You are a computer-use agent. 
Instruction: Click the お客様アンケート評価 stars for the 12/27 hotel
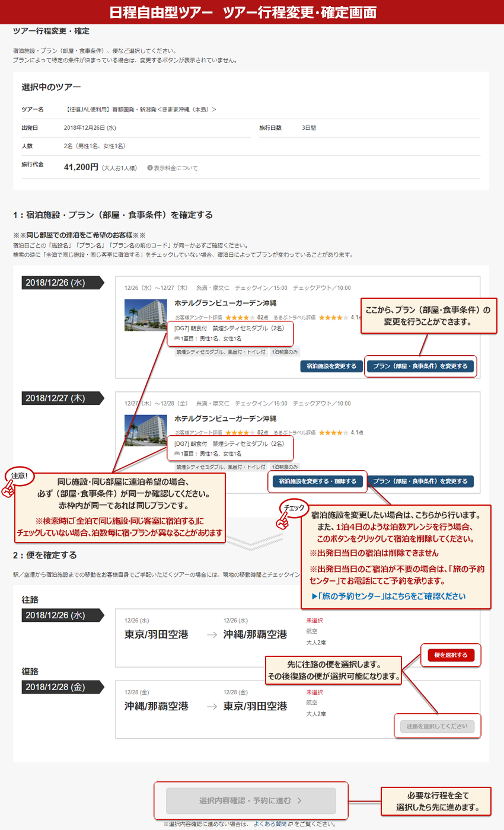240,432
